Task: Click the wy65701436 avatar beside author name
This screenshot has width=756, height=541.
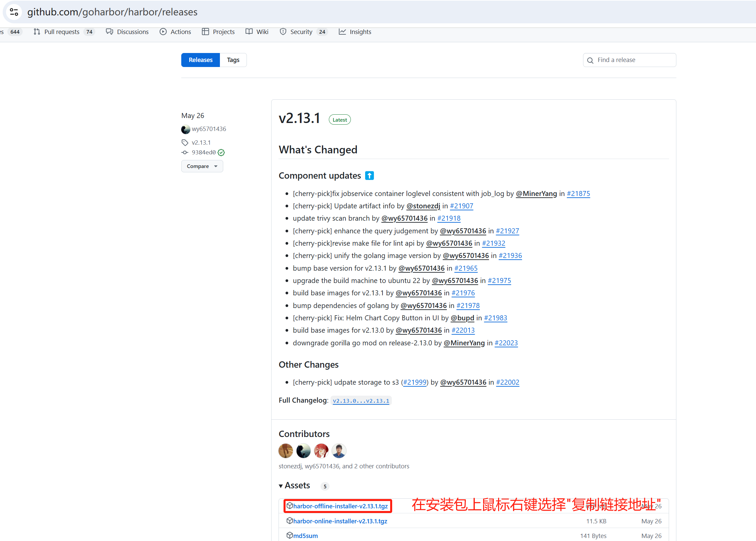Action: tap(186, 129)
